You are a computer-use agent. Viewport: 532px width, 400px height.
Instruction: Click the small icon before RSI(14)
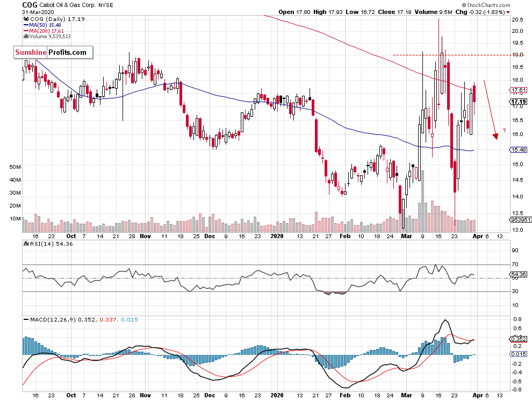26,244
